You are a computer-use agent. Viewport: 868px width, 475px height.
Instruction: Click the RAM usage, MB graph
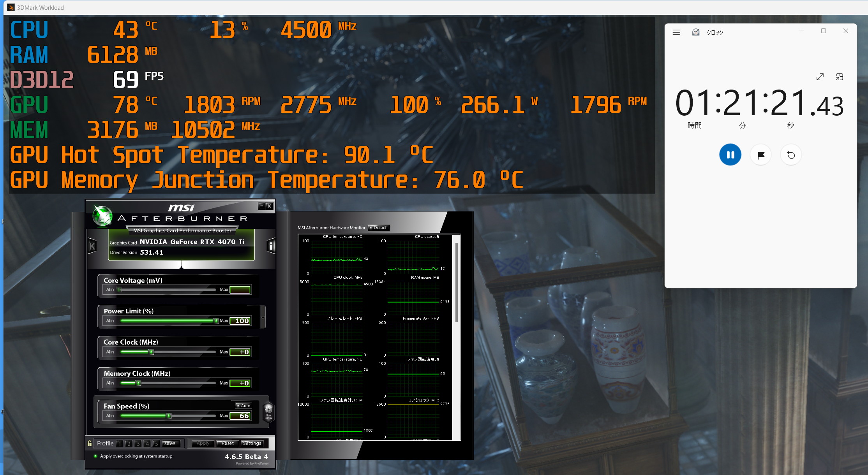pos(414,298)
